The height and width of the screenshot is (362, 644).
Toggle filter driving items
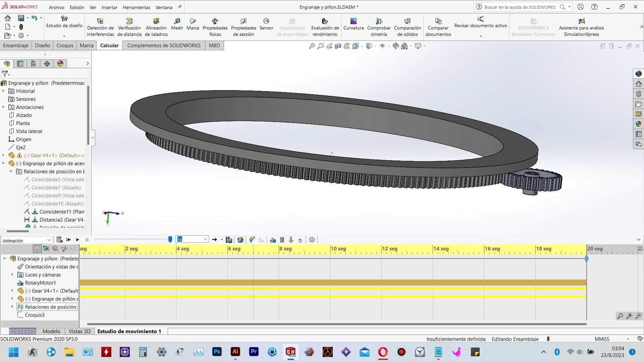(55, 248)
